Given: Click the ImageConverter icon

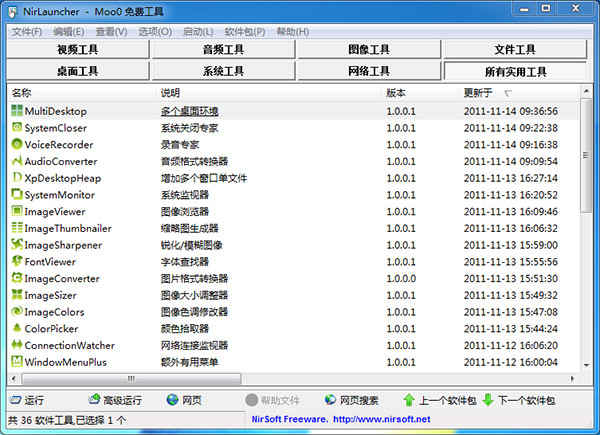Looking at the screenshot, I should tap(17, 278).
